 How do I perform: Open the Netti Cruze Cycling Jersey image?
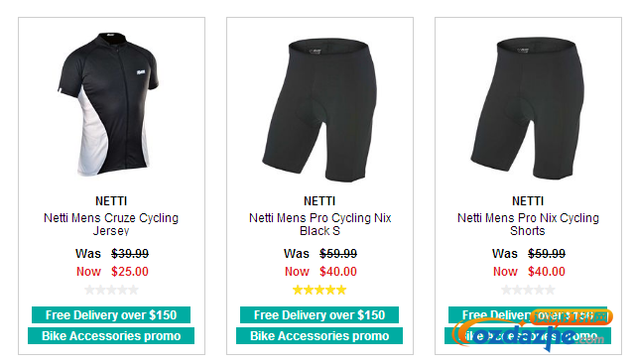(108, 104)
